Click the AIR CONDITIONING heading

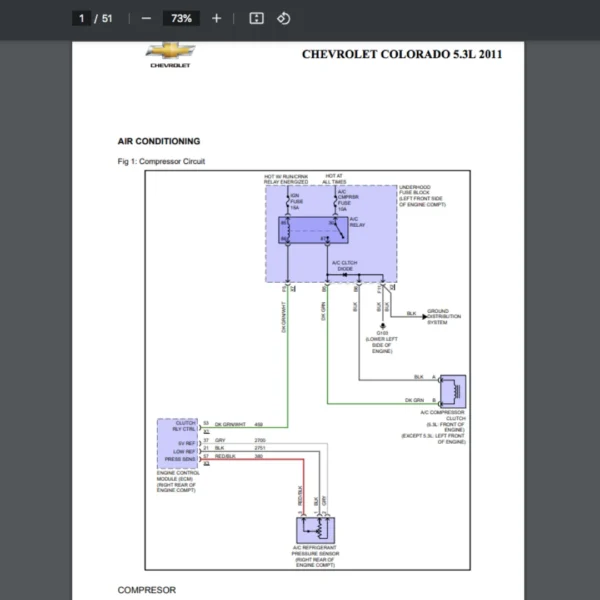click(x=159, y=141)
